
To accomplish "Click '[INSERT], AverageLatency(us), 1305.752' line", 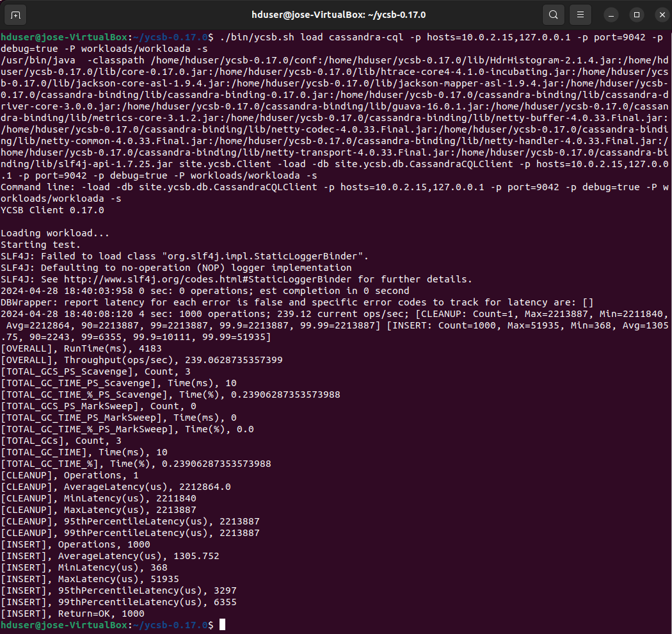I will (x=110, y=557).
